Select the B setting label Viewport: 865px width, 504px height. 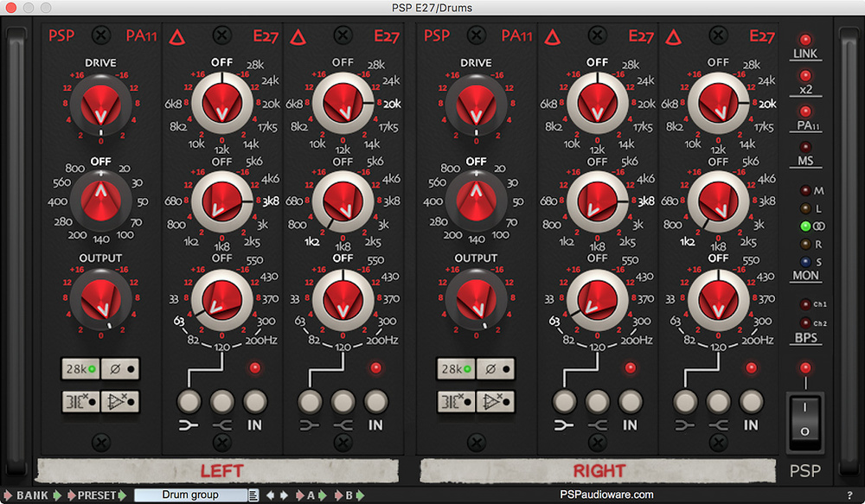click(349, 495)
